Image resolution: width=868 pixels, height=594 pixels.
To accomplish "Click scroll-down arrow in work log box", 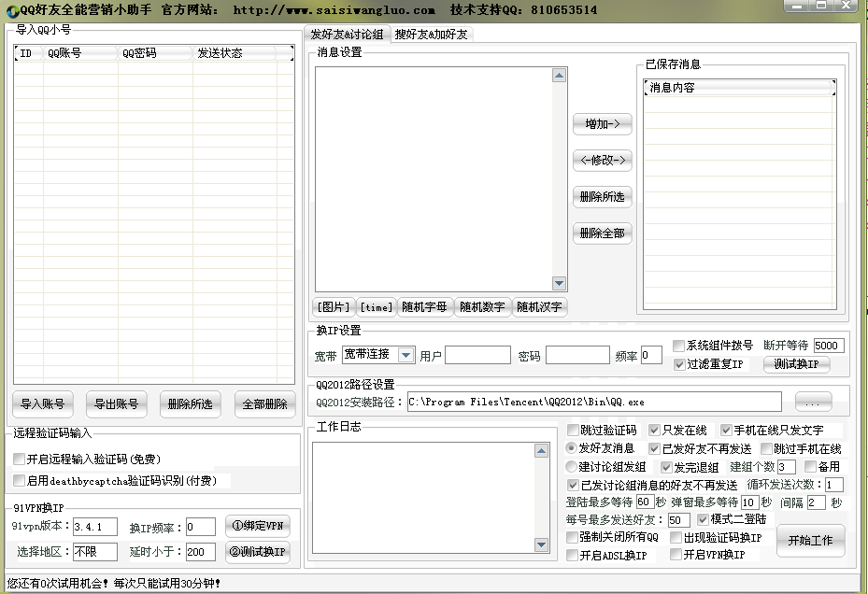I will pyautogui.click(x=541, y=544).
